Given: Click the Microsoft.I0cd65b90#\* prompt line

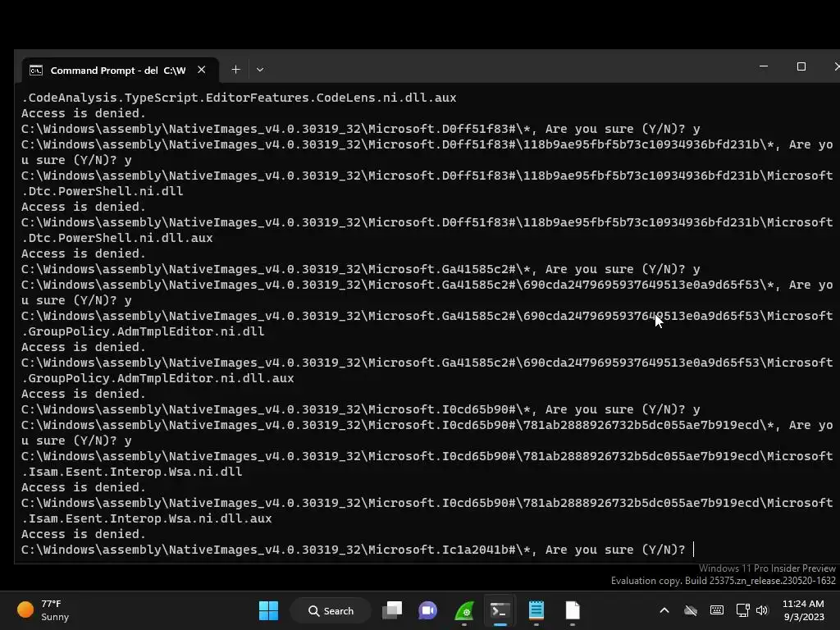Looking at the screenshot, I should tap(361, 410).
